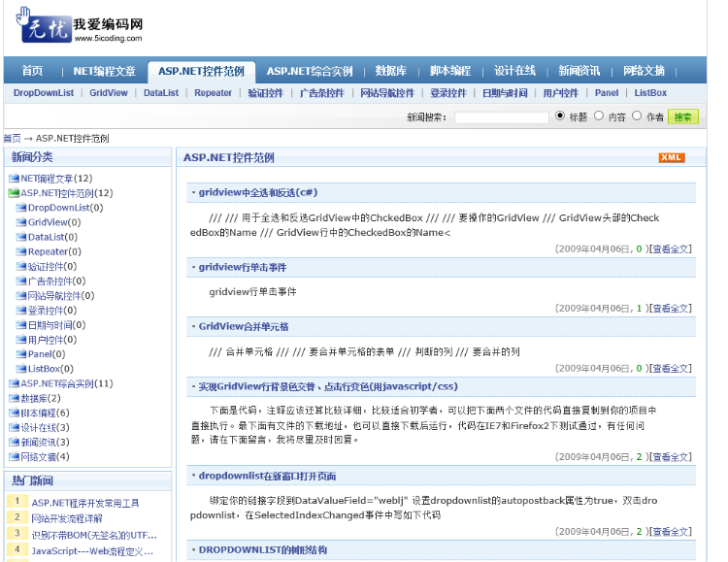Open article DROPDOWNLIST的树形结构
Screen dimensions: 728x562
(263, 550)
